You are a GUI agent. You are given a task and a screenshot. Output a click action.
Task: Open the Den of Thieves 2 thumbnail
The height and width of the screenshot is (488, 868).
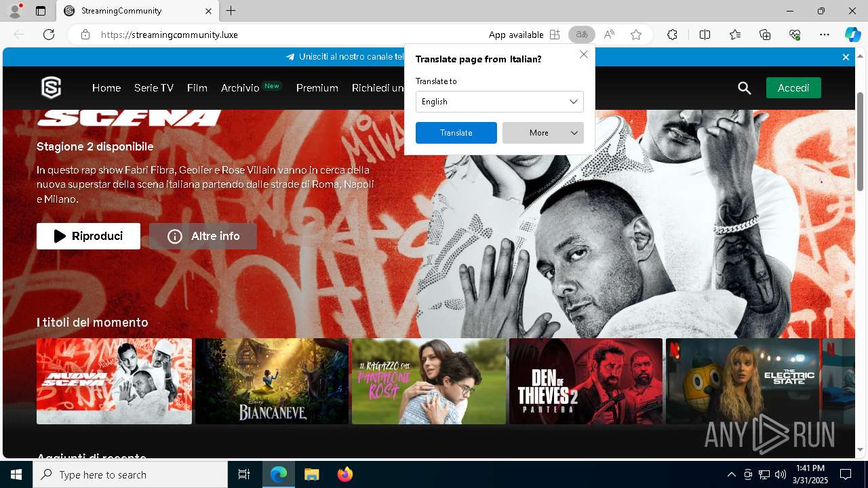pos(586,381)
